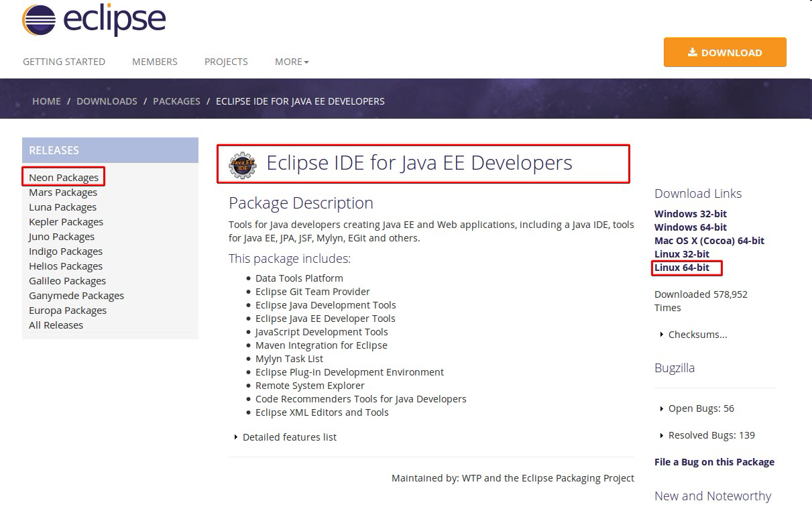Select Galileo Packages release
The image size is (812, 507).
67,281
